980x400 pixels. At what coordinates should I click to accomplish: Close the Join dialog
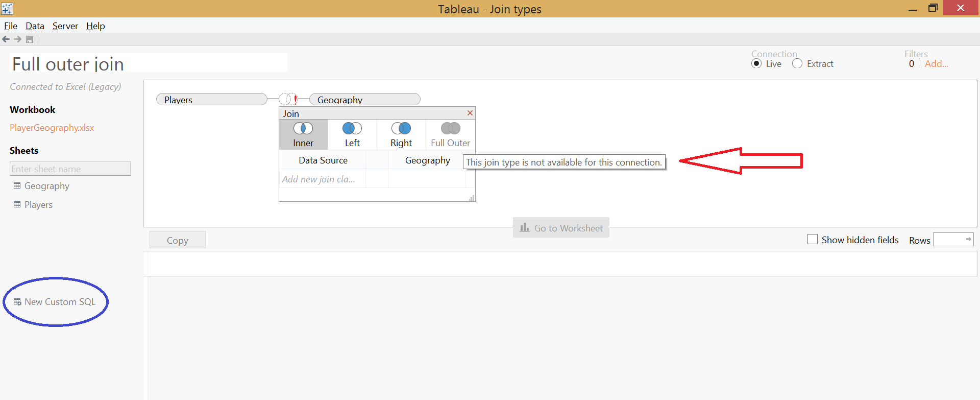tap(470, 113)
